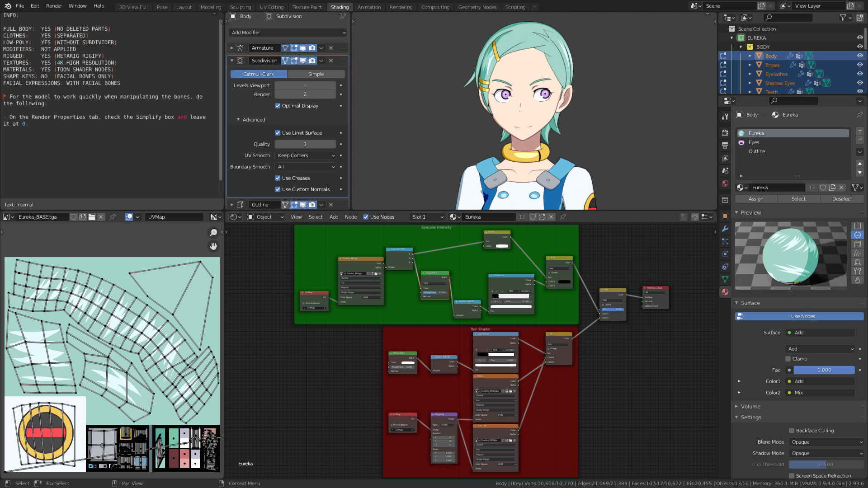Open the Add Modifier dropdown
The image size is (868, 488).
coord(288,33)
